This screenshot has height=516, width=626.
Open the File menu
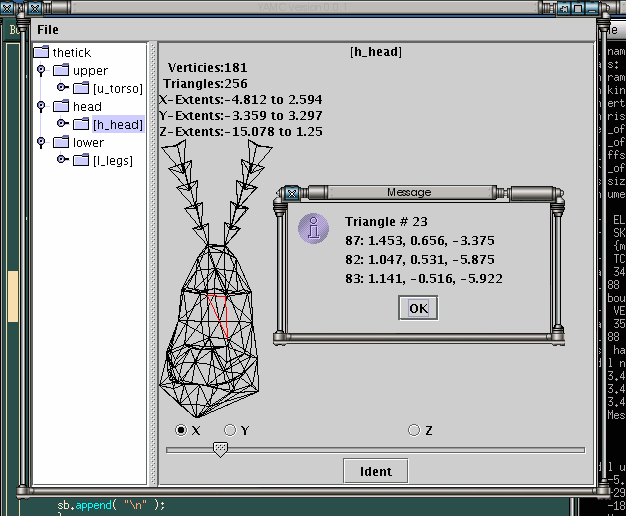point(48,30)
